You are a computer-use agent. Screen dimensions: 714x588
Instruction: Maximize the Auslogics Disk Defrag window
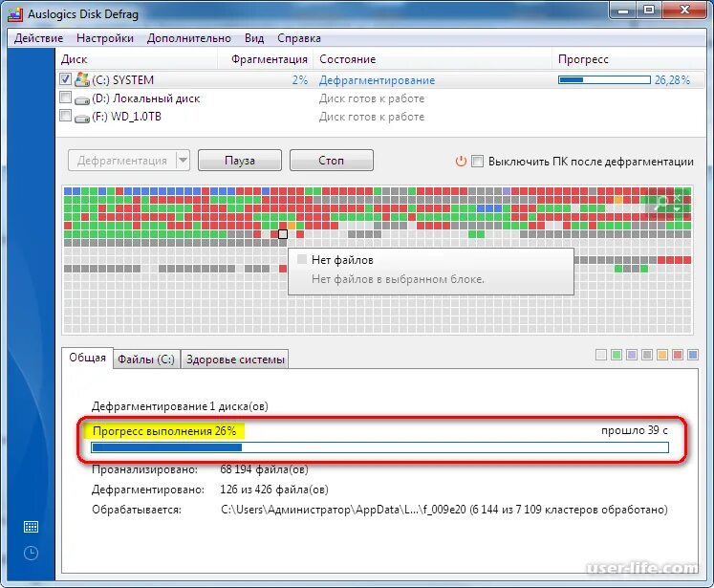(649, 11)
